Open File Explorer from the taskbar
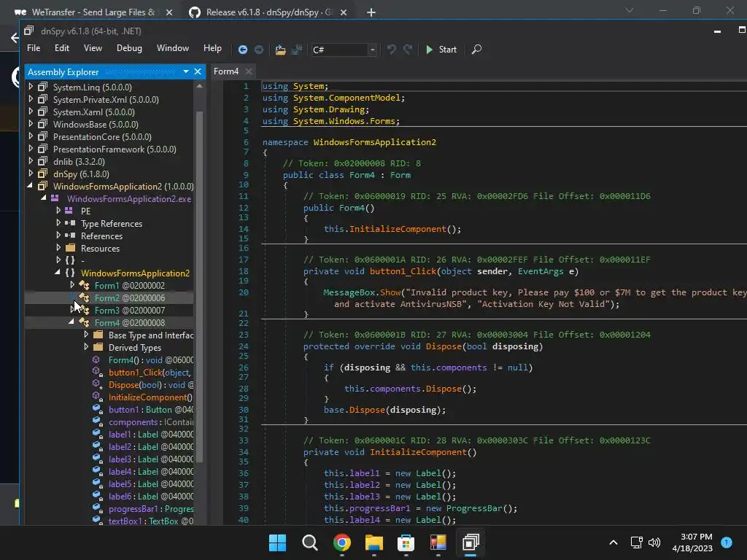 click(373, 542)
